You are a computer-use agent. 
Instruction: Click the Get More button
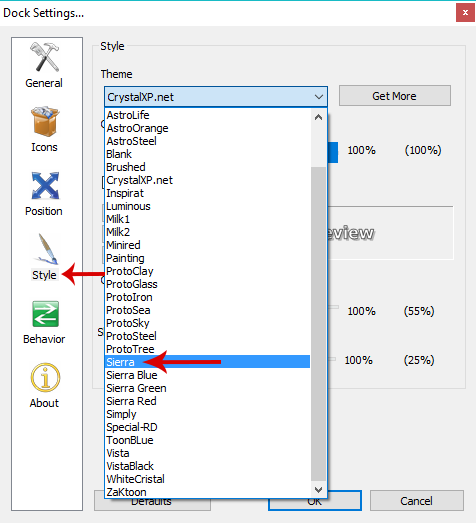coord(395,96)
